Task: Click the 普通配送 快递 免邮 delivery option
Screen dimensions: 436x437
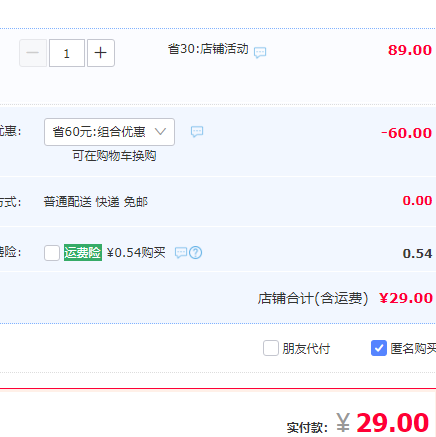Action: click(96, 202)
